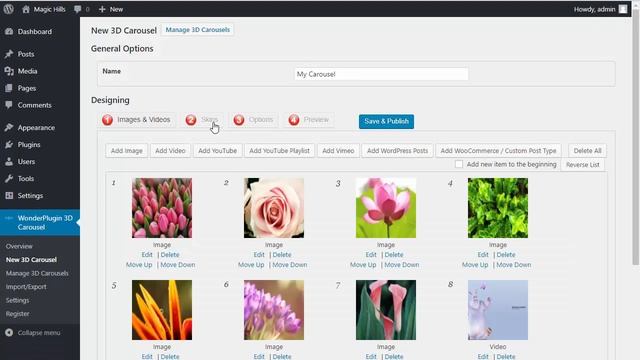The width and height of the screenshot is (640, 360).
Task: Click the Collapse menu arrow icon
Action: (x=9, y=333)
